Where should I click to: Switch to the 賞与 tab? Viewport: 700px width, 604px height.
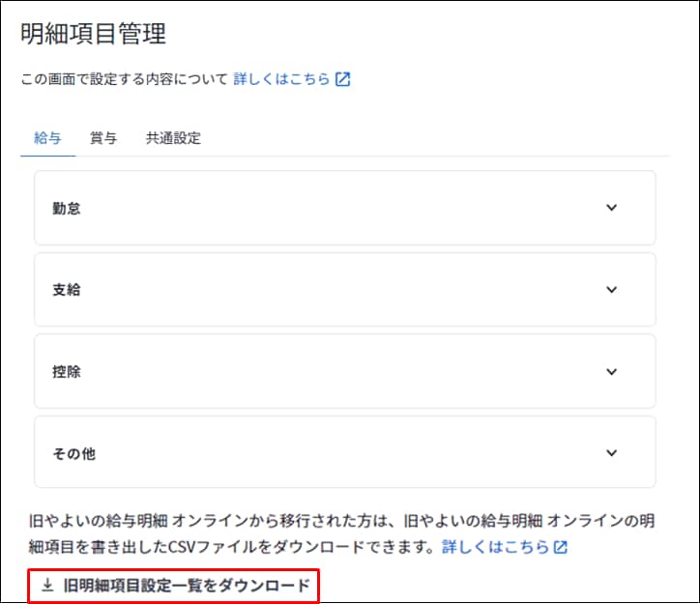click(x=103, y=138)
